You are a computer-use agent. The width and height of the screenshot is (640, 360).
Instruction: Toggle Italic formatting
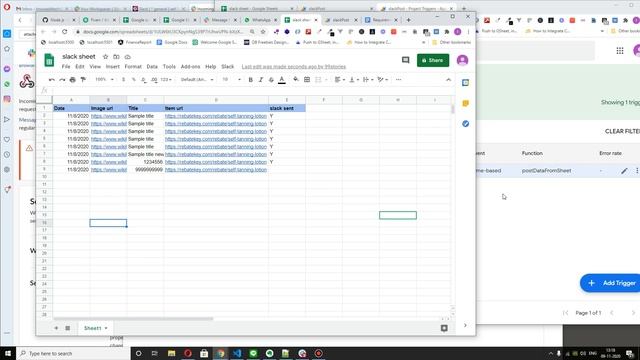pos(261,80)
